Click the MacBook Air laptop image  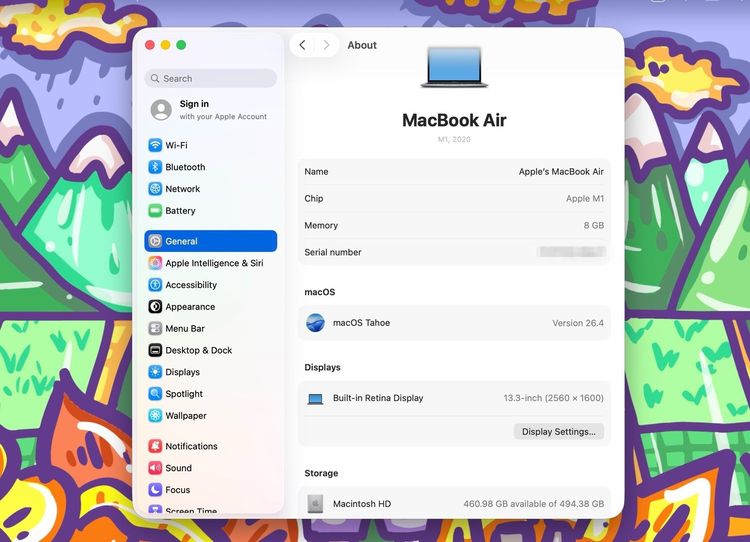(x=454, y=67)
